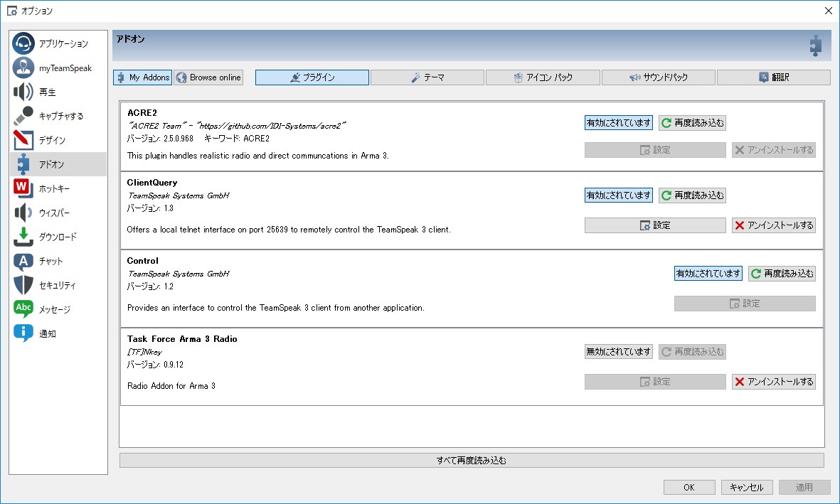Uninstall the ClientQuery plugin
This screenshot has height=504, width=840.
tap(774, 225)
